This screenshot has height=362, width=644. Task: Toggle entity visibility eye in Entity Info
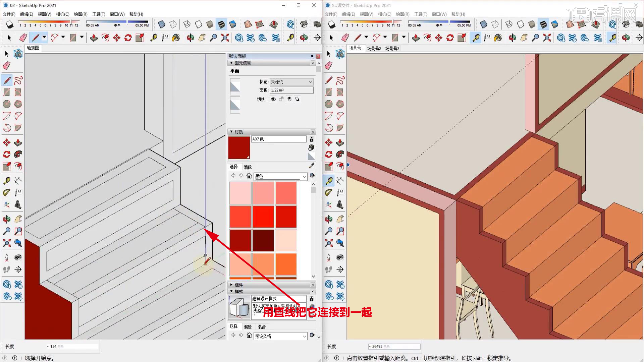click(273, 99)
